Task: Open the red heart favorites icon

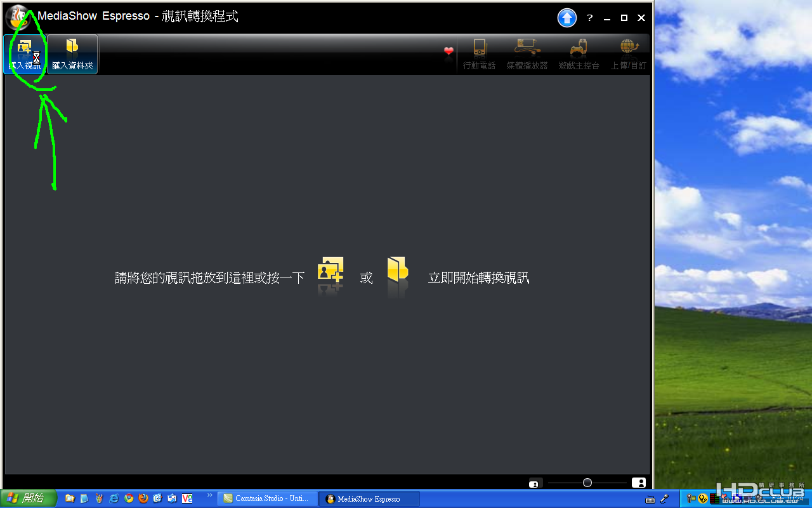Action: 449,51
